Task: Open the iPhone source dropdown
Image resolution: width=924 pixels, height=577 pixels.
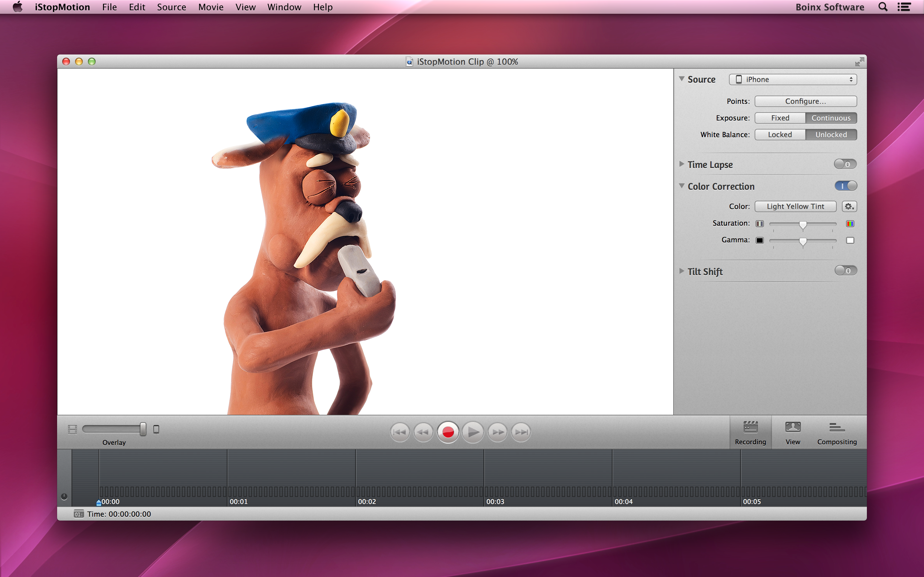Action: (793, 79)
